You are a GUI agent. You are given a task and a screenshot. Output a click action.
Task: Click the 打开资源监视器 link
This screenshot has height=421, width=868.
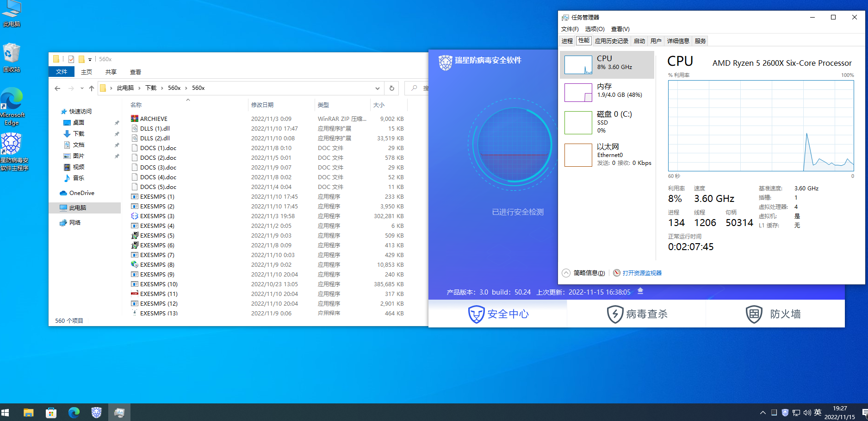pos(642,273)
